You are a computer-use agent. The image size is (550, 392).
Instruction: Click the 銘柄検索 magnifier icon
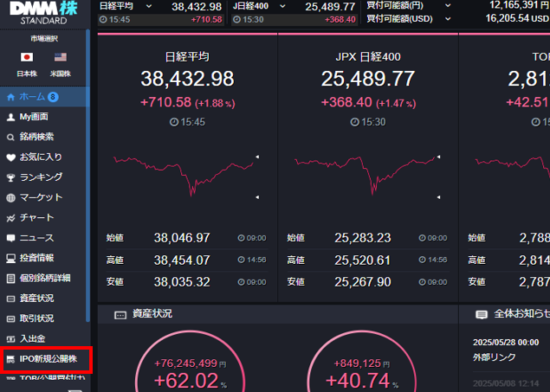10,137
